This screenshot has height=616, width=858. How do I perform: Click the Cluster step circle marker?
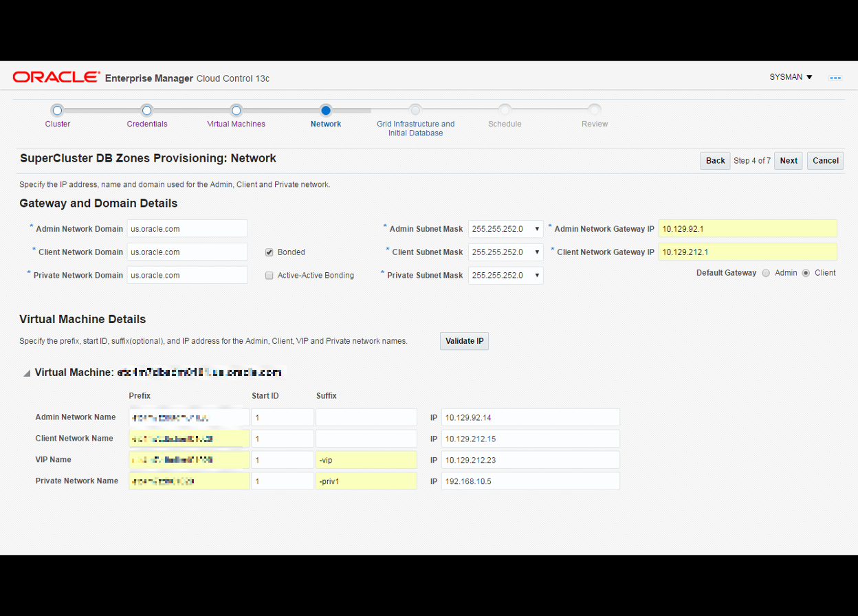(58, 110)
